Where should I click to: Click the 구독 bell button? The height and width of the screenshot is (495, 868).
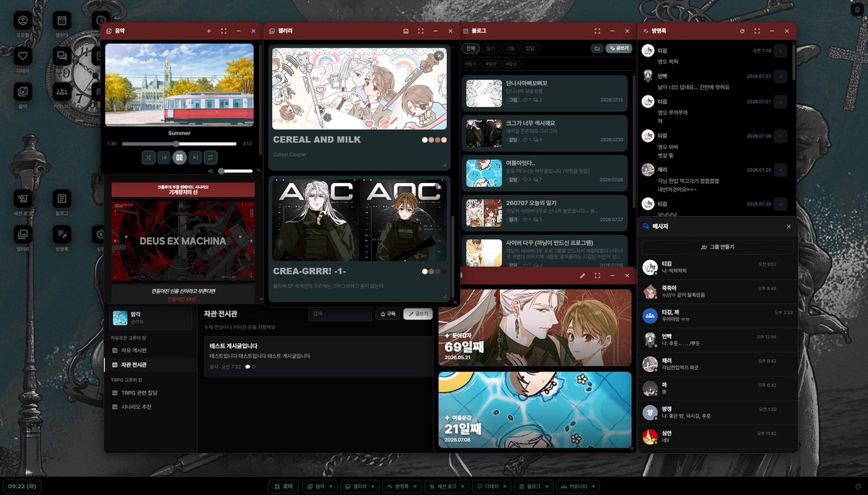[x=387, y=314]
